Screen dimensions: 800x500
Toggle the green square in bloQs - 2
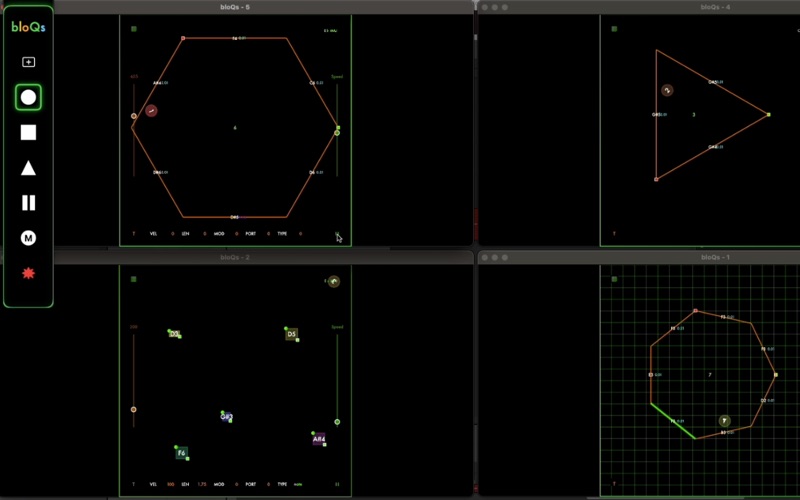pyautogui.click(x=134, y=279)
